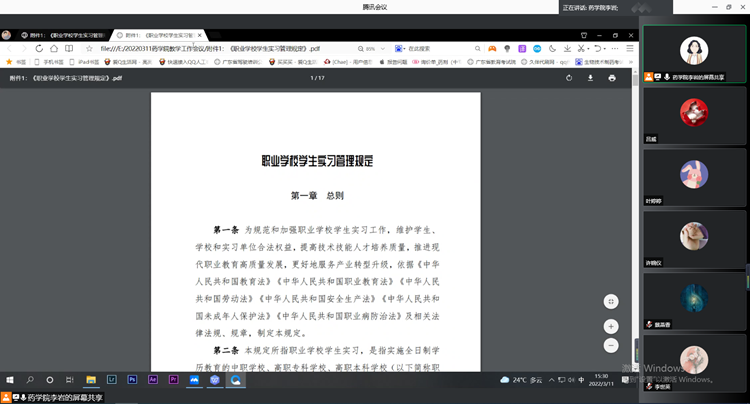This screenshot has height=404, width=750.
Task: Select the red avatar participant tile
Action: 694,116
